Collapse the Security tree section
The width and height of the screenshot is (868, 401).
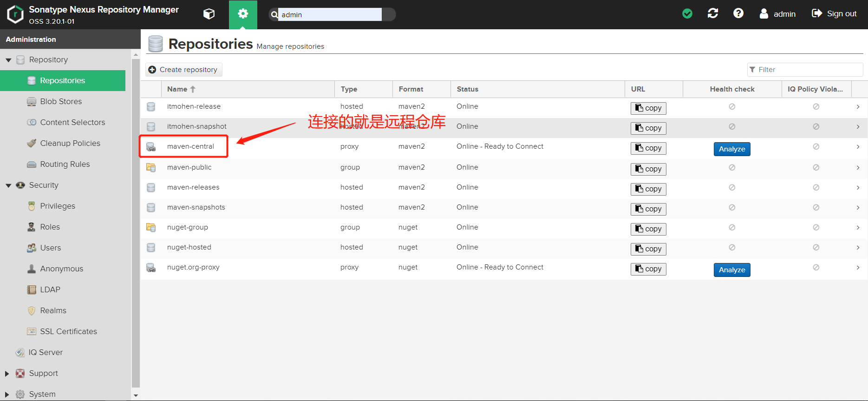[8, 185]
